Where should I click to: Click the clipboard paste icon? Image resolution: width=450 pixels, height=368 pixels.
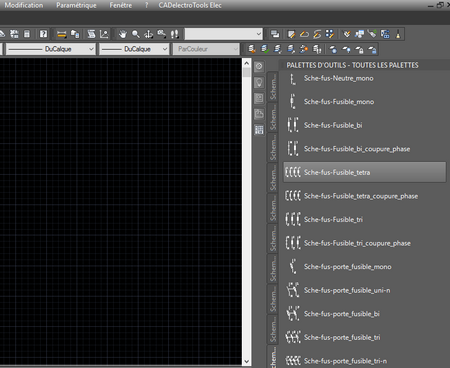pos(75,34)
